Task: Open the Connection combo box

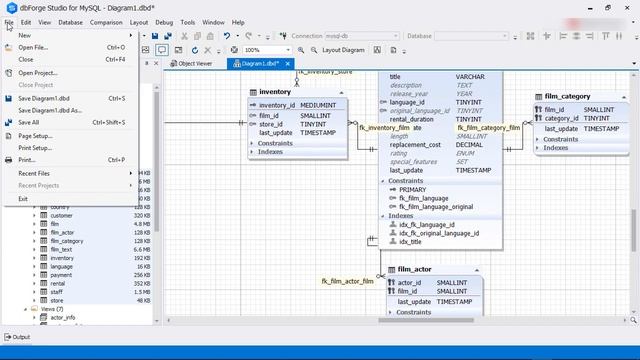Action: (362, 36)
